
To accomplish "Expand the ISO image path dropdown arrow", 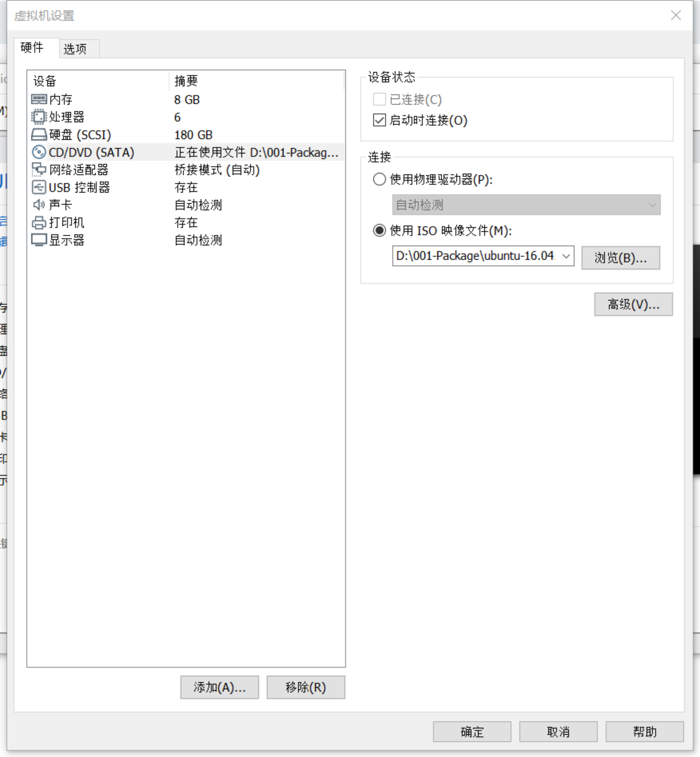I will (x=566, y=256).
